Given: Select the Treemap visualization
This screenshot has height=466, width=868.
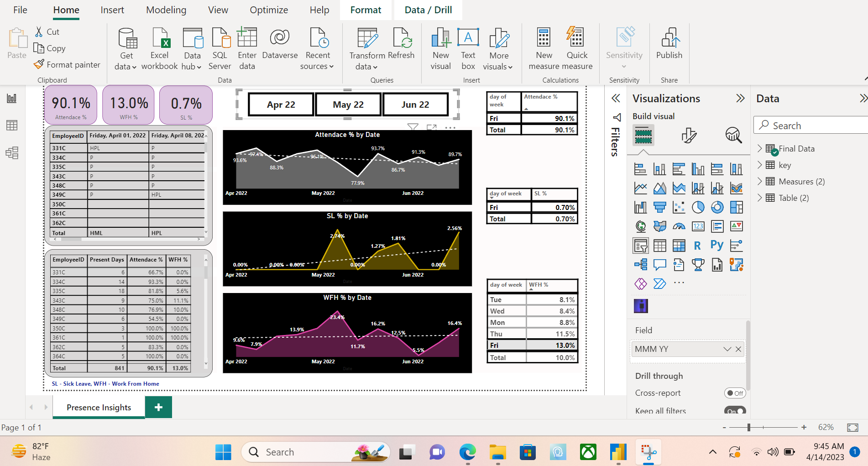Looking at the screenshot, I should click(736, 207).
